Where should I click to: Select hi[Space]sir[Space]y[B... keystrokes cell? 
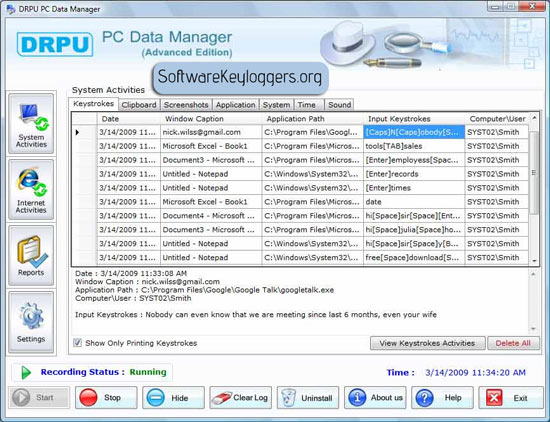(x=414, y=244)
